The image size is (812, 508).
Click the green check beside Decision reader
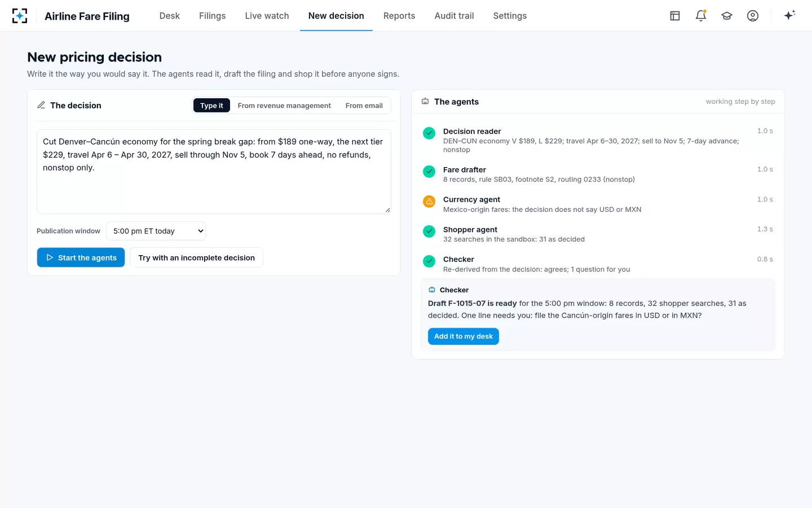429,133
